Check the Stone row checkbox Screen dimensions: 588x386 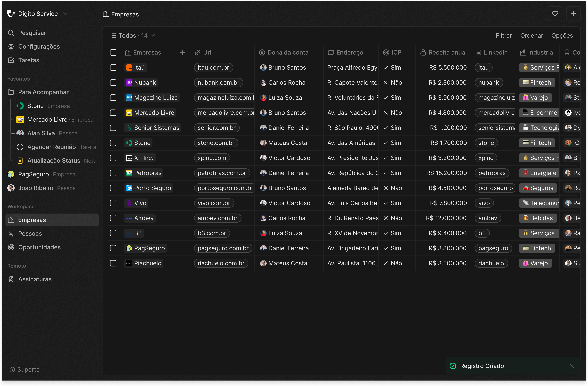pos(113,143)
